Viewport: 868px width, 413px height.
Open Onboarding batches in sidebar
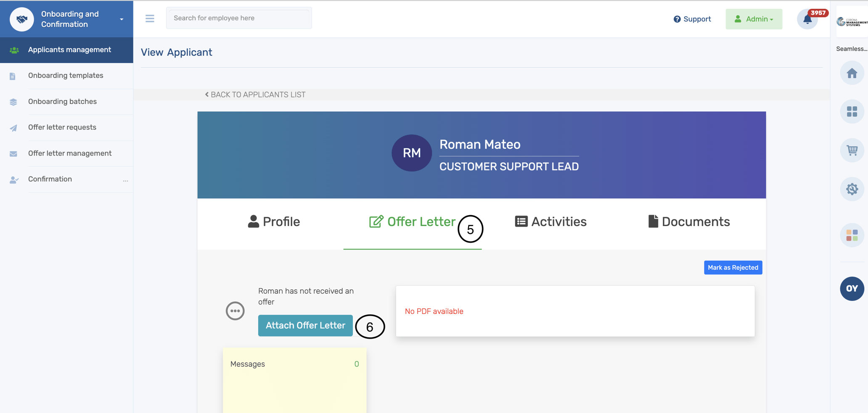pos(66,102)
